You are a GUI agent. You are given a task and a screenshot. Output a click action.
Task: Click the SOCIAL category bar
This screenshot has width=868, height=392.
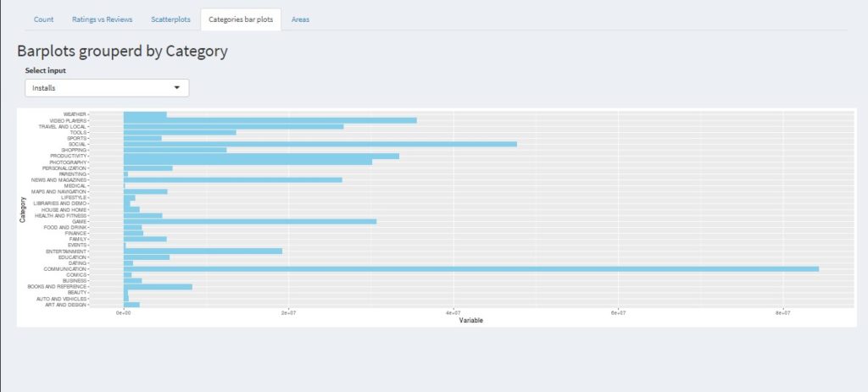tap(320, 144)
